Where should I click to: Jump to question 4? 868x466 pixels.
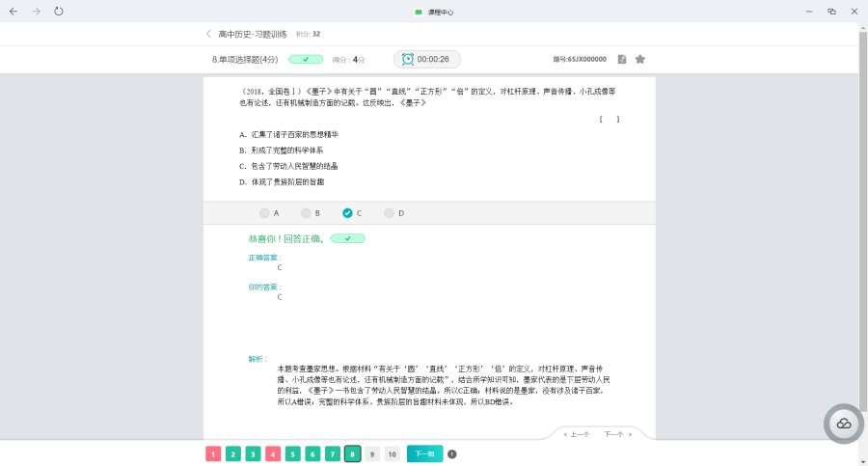[x=273, y=453]
